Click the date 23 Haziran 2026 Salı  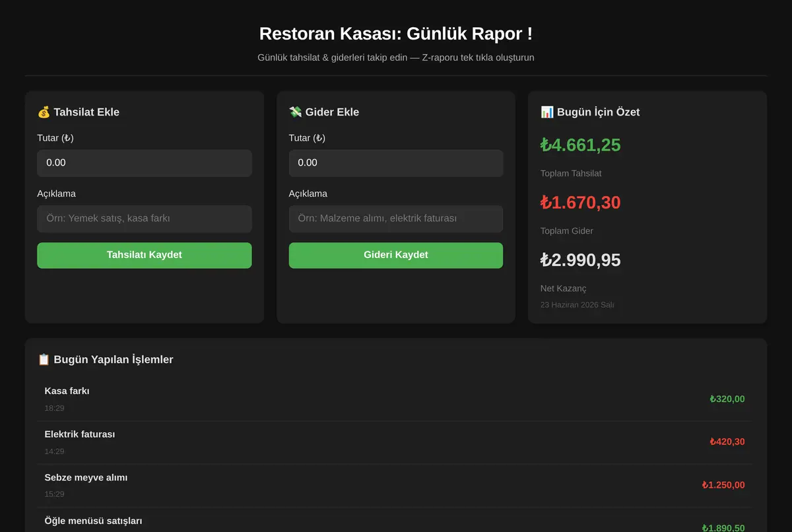[x=577, y=305]
